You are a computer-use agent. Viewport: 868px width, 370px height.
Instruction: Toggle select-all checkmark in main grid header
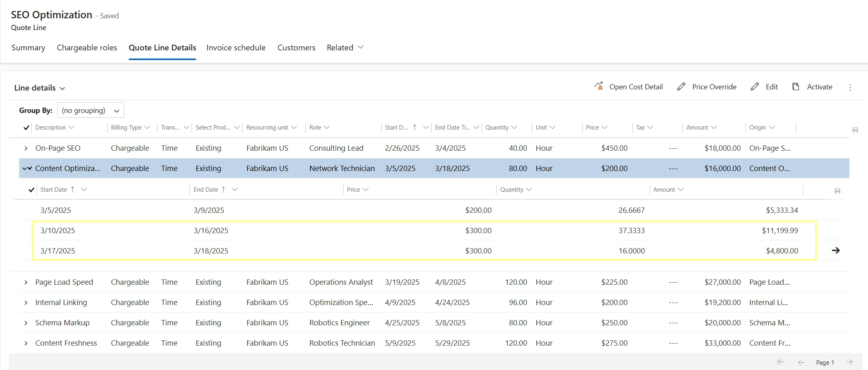pos(26,128)
